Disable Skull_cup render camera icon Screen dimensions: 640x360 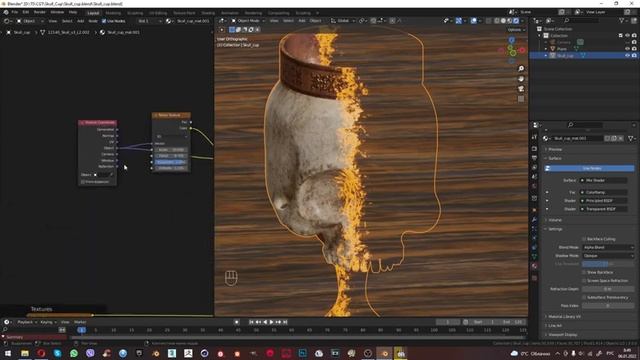click(x=634, y=55)
